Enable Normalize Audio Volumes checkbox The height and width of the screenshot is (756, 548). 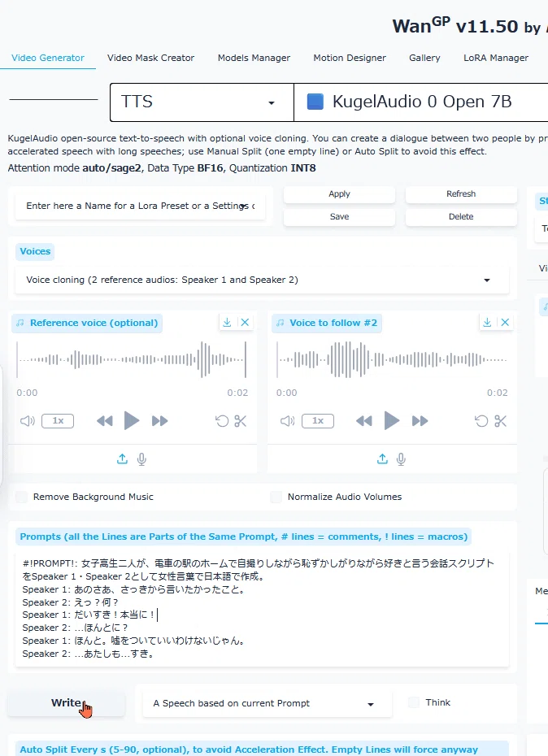[x=276, y=497]
